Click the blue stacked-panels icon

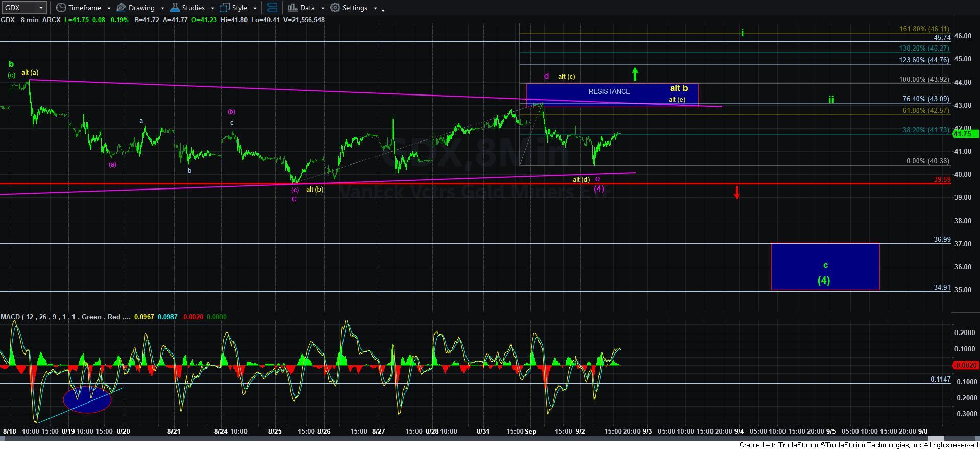[x=273, y=8]
